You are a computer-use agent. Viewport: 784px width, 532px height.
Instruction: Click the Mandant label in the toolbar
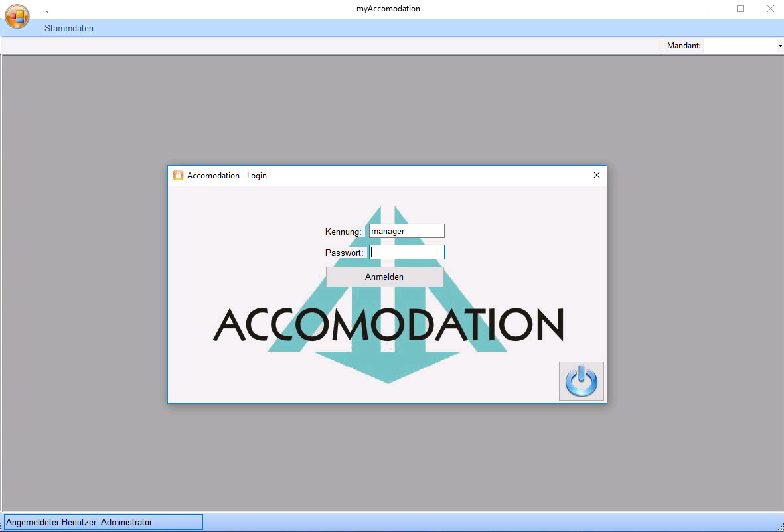(x=684, y=46)
